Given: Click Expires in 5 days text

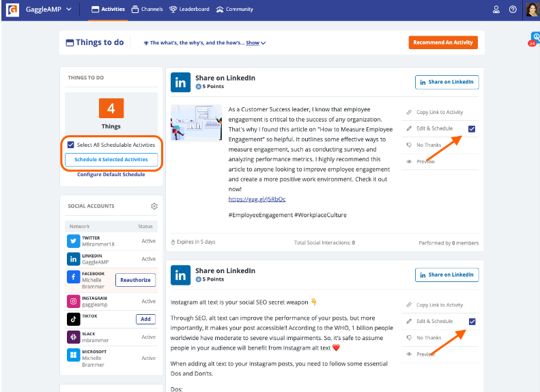Looking at the screenshot, I should [193, 242].
